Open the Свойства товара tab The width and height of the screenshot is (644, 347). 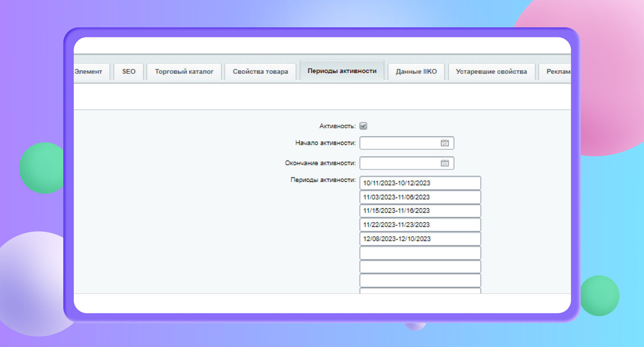tap(261, 71)
